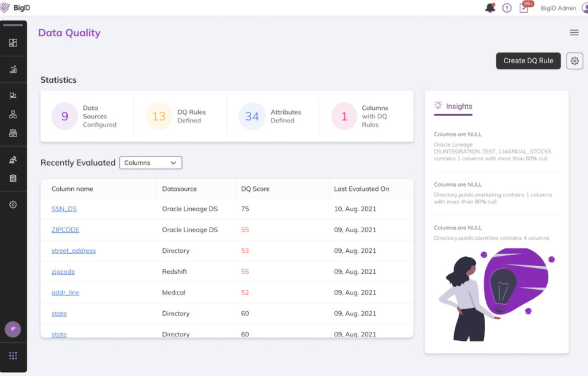Open the data flows hierarchy icon
The width and height of the screenshot is (588, 376).
[13, 114]
